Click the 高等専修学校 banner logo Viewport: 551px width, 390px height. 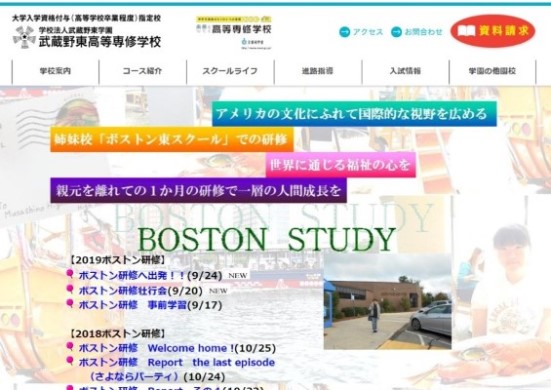234,32
